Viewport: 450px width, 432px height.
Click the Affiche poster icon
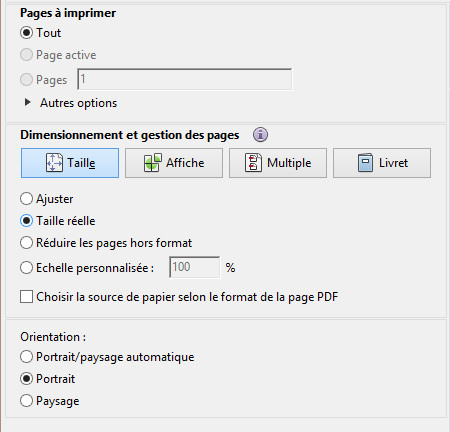[x=153, y=163]
